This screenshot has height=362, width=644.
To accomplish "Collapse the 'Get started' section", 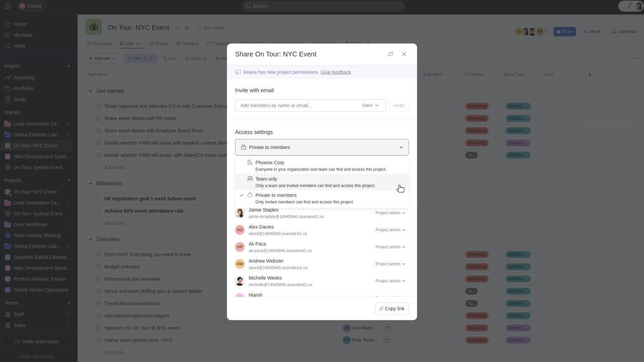I will tap(90, 91).
